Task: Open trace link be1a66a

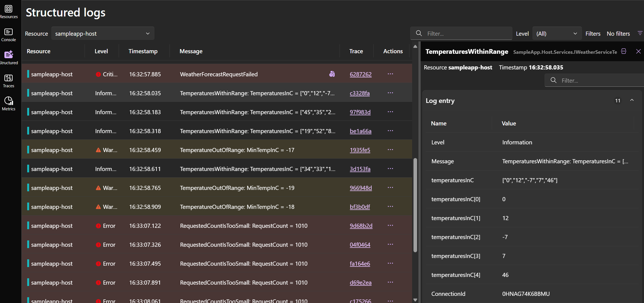Action: tap(360, 131)
